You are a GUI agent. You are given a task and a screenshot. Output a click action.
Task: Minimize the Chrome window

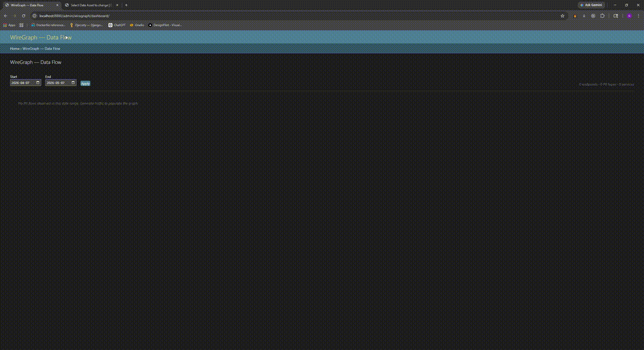click(614, 5)
